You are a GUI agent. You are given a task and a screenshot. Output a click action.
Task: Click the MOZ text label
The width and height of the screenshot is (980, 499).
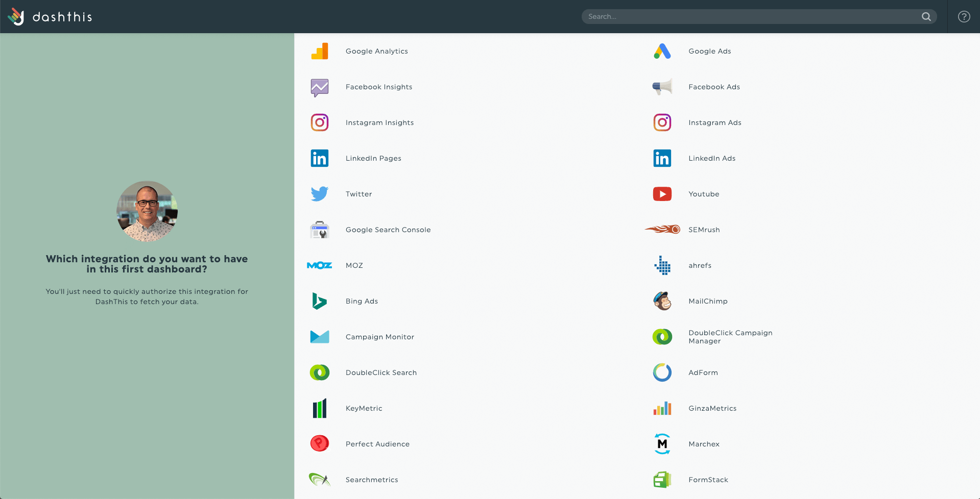tap(354, 265)
